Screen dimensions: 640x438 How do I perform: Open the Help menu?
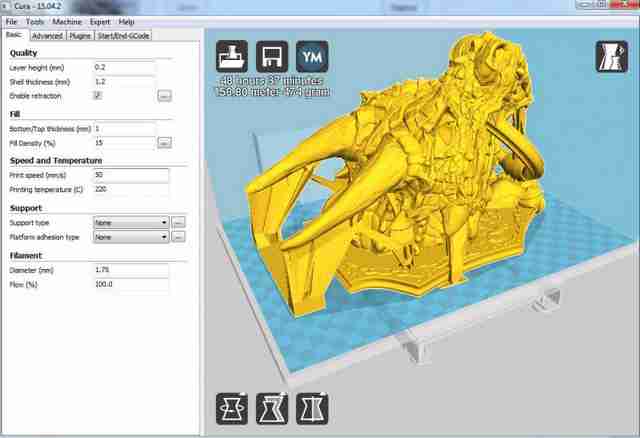126,22
